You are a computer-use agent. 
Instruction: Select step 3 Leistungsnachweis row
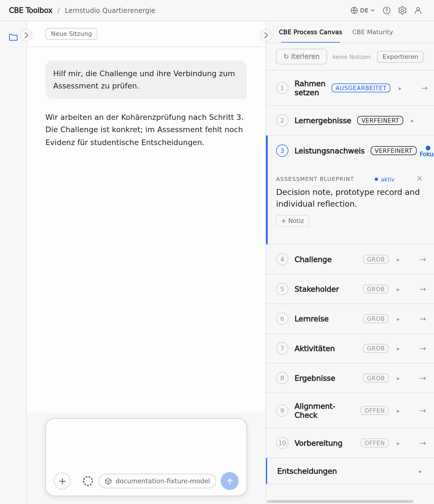pyautogui.click(x=351, y=151)
